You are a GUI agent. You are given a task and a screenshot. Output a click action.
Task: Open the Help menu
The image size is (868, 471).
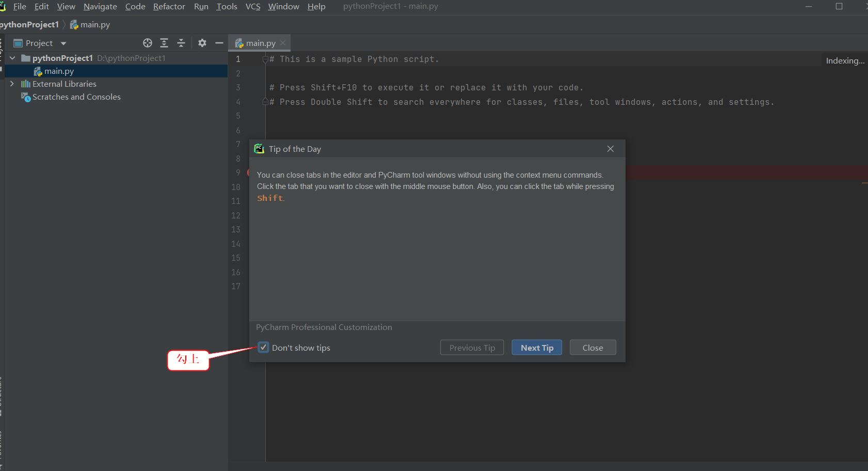(x=316, y=6)
